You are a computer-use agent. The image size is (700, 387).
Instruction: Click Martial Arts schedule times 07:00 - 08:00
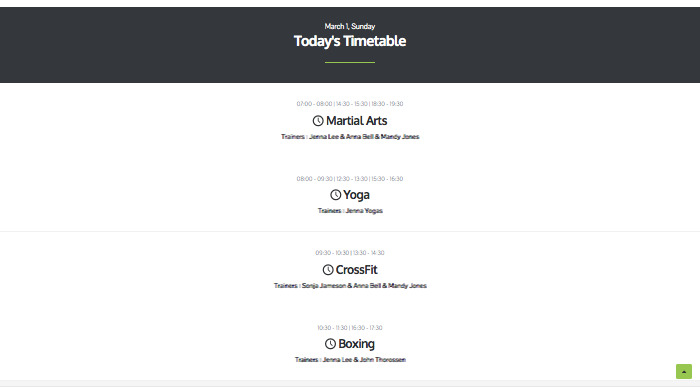point(350,104)
